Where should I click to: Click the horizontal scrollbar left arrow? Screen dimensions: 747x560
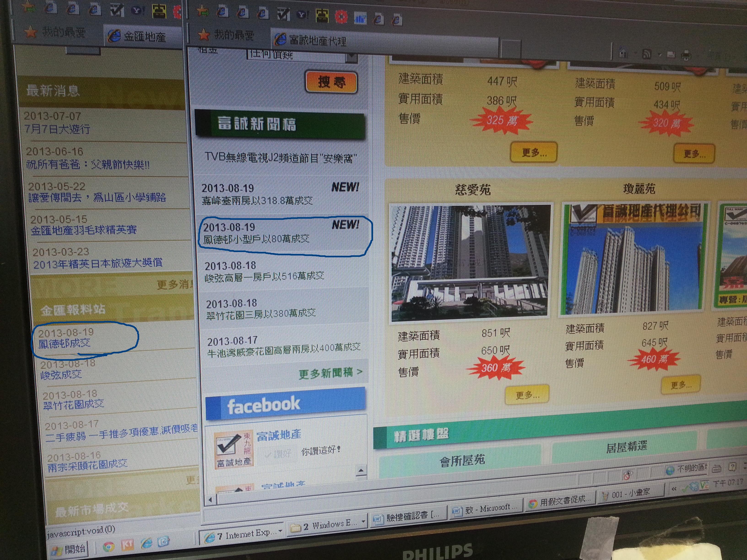coord(210,500)
